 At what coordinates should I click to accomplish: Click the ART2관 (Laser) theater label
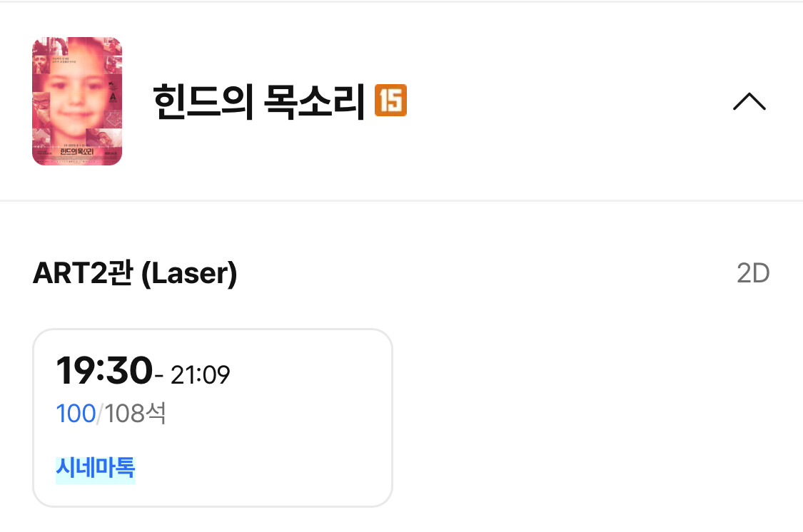click(x=135, y=275)
